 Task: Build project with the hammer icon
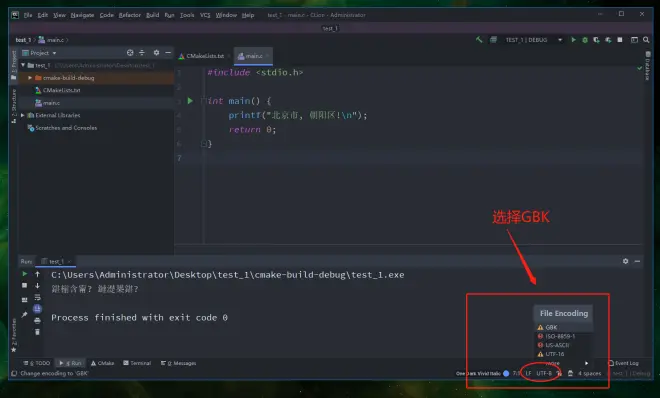(479, 40)
